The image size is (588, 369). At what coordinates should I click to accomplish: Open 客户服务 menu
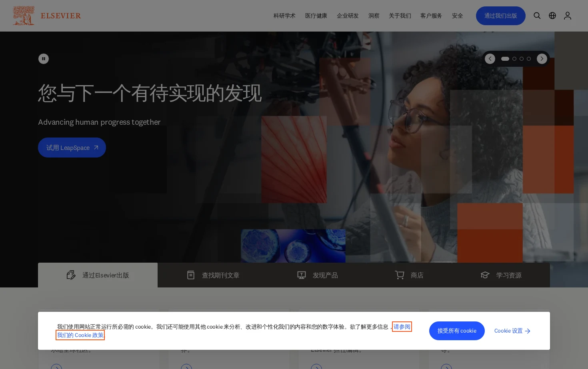(431, 16)
